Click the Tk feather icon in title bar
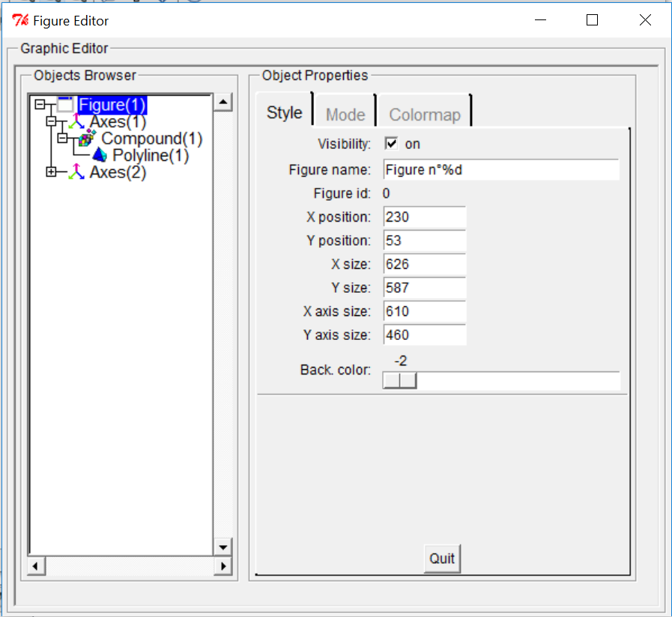 tap(20, 20)
